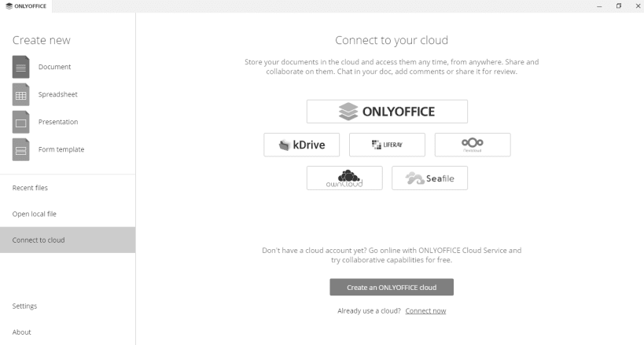Minimize the ONLYOFFICE window
The width and height of the screenshot is (644, 345).
tap(599, 6)
